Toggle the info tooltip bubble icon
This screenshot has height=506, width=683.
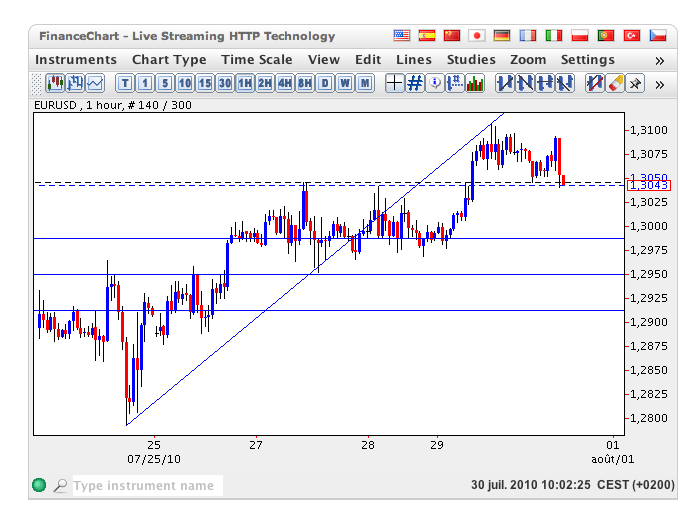pyautogui.click(x=435, y=83)
